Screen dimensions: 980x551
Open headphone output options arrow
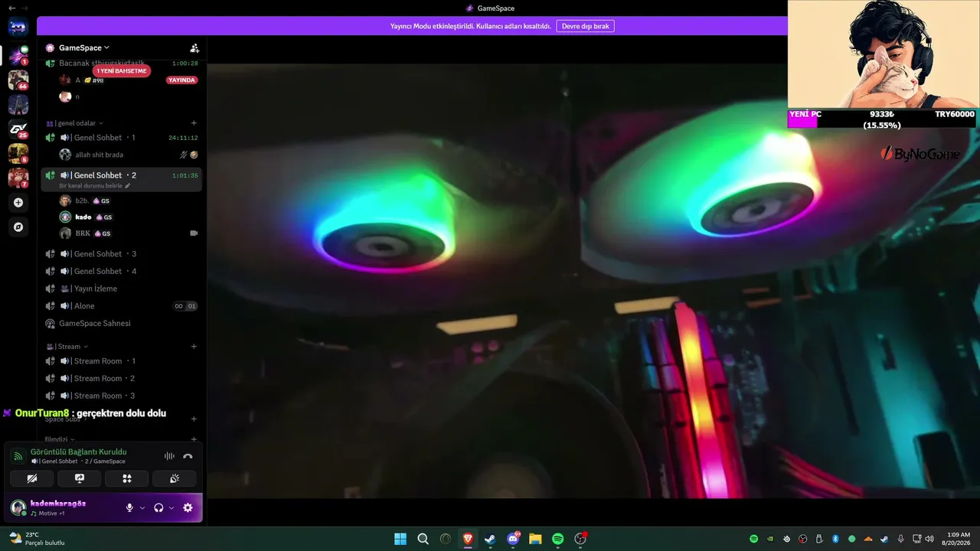pos(171,507)
